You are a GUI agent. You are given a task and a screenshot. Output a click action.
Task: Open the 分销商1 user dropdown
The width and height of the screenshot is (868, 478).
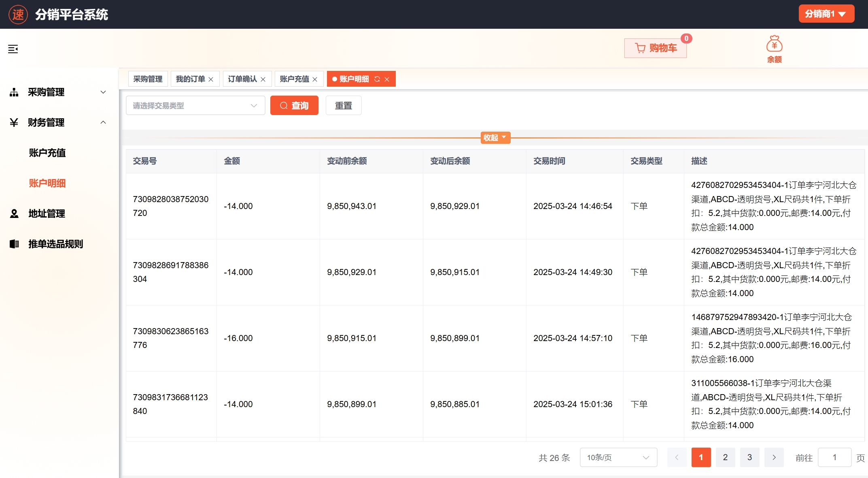click(x=826, y=14)
